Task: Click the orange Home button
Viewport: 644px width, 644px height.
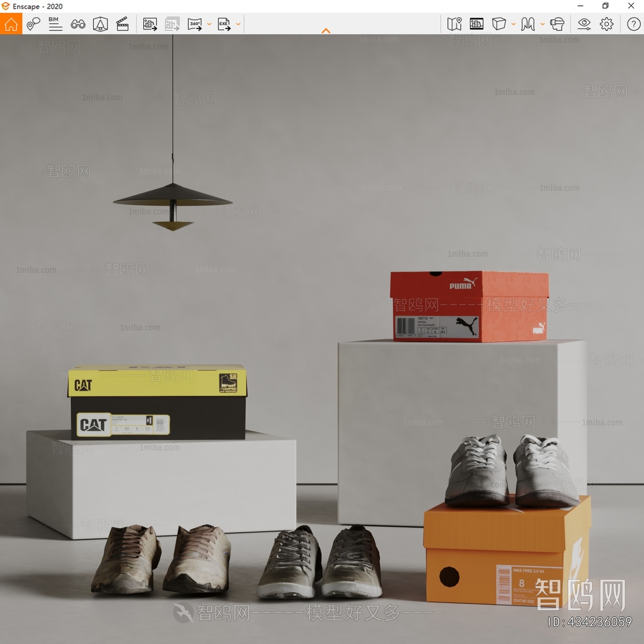Action: [x=11, y=24]
